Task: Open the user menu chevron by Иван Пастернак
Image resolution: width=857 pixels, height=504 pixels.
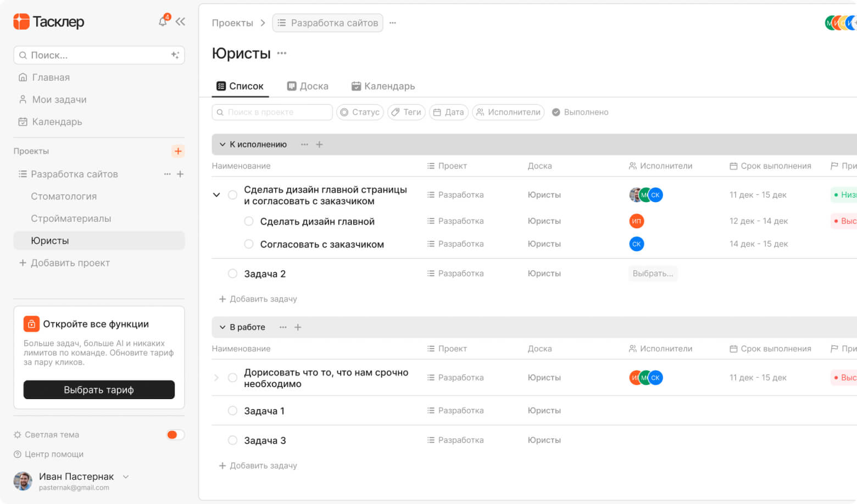Action: [x=126, y=477]
